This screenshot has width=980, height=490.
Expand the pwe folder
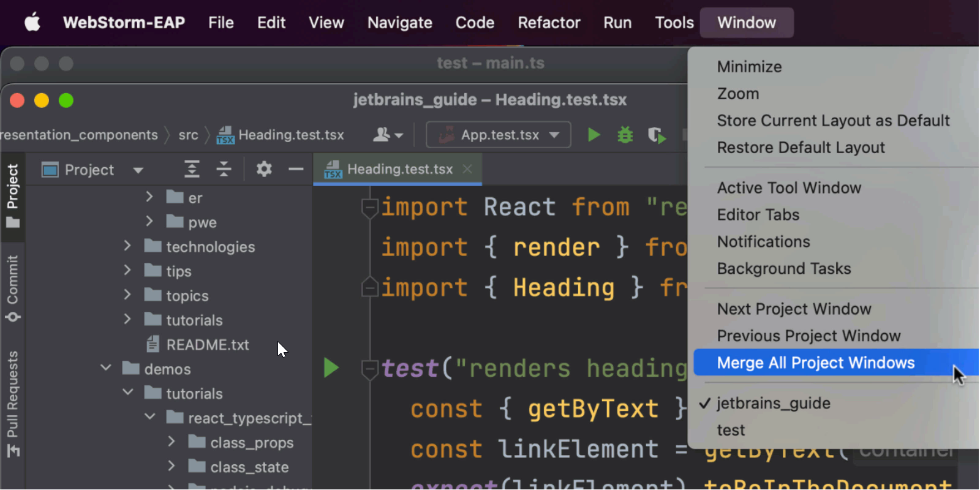(149, 222)
